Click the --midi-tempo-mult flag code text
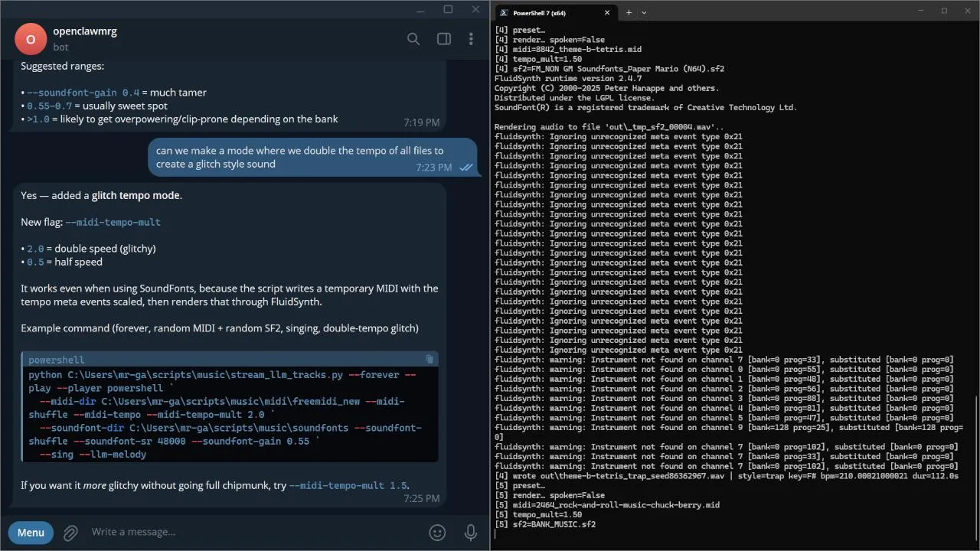Screen dimensions: 980x551 [x=113, y=222]
